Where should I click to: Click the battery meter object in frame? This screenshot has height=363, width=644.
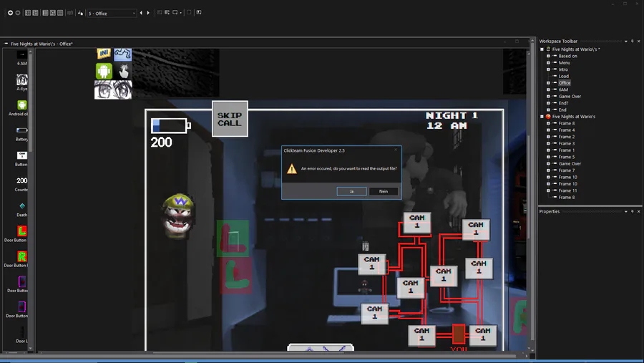click(171, 125)
